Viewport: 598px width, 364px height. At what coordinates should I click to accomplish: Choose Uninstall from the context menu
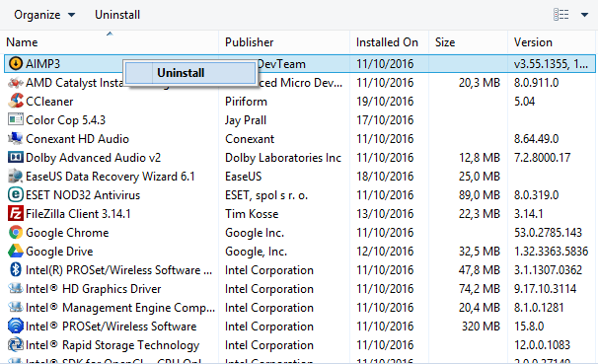pyautogui.click(x=190, y=73)
